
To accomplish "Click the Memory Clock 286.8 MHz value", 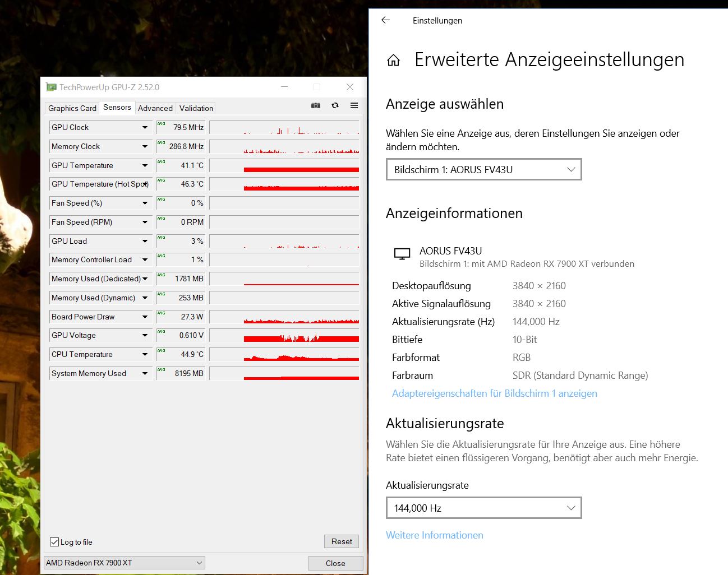I will 181,147.
